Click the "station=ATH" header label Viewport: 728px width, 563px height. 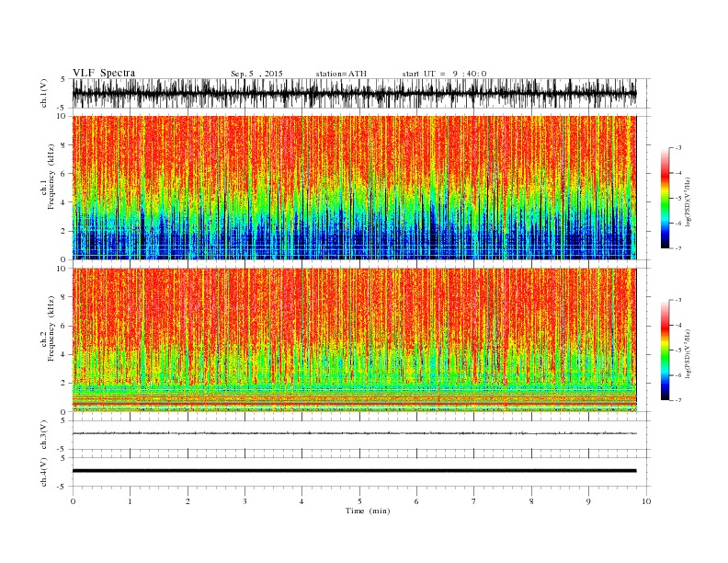(341, 74)
